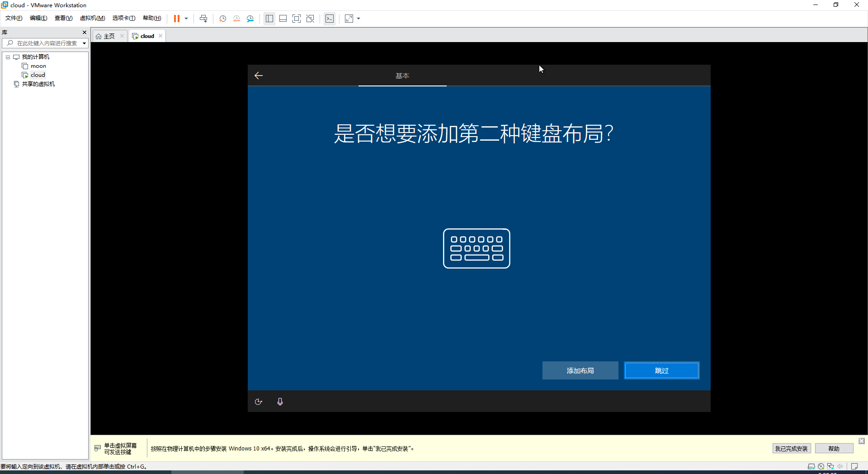Click the keyboard layout illustration
The image size is (868, 474).
point(476,248)
